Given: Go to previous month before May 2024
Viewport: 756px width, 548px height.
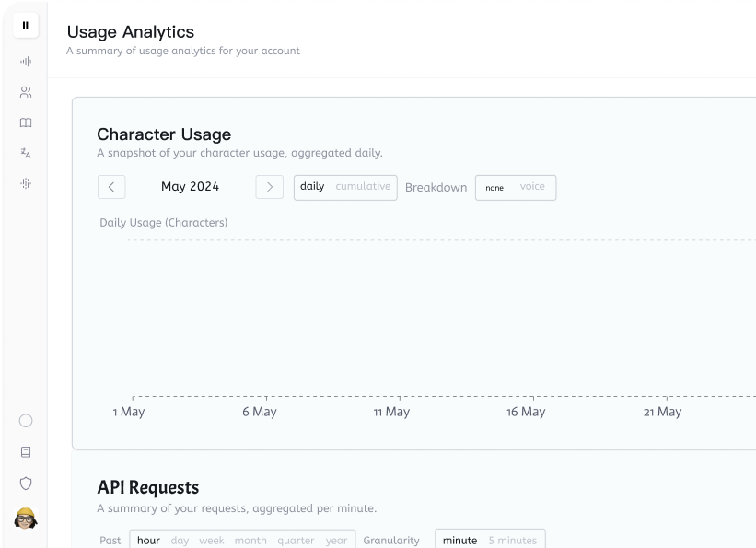Looking at the screenshot, I should (111, 187).
